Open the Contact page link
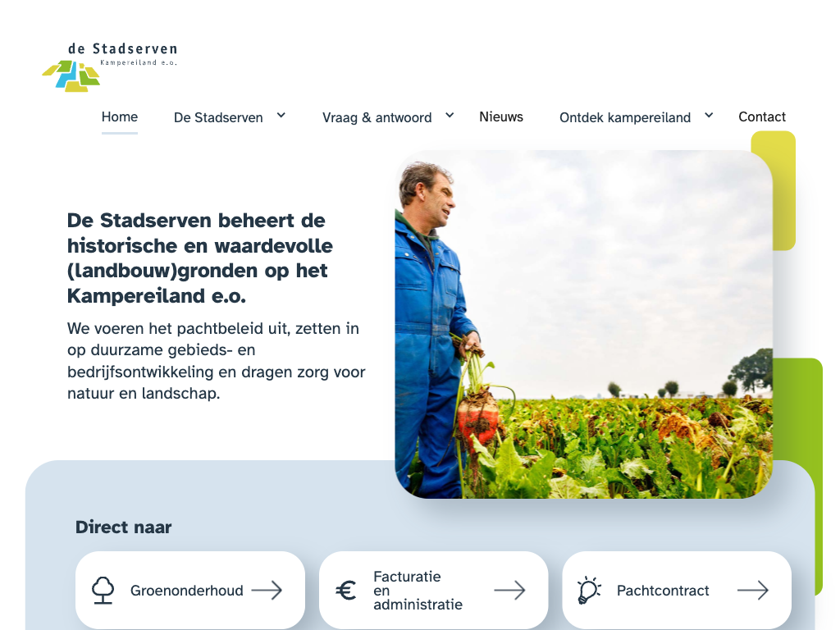Screen dimensions: 840x630 (762, 116)
